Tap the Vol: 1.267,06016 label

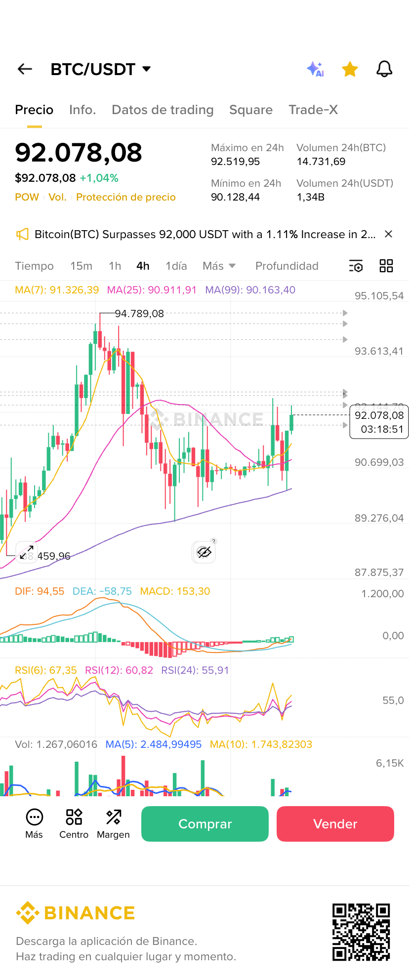tap(56, 744)
